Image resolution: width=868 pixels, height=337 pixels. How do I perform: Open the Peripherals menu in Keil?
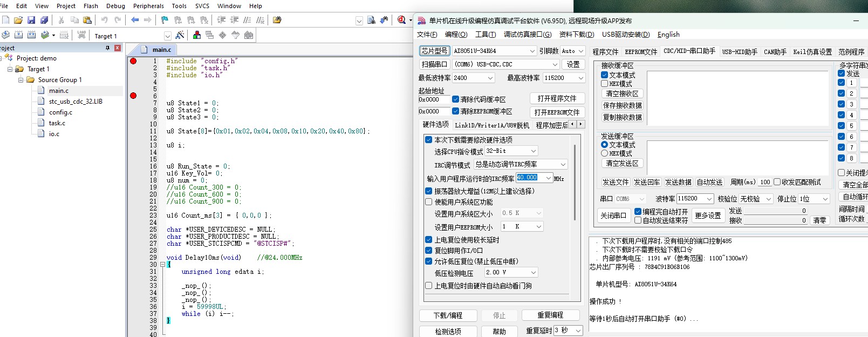(x=148, y=6)
